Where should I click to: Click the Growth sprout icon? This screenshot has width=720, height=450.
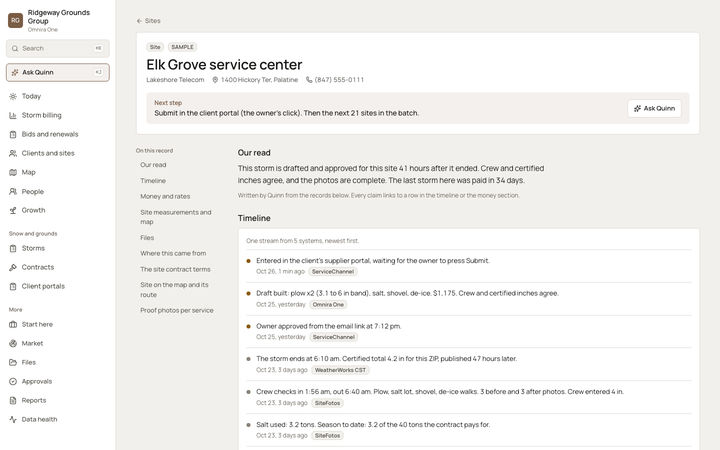point(13,210)
